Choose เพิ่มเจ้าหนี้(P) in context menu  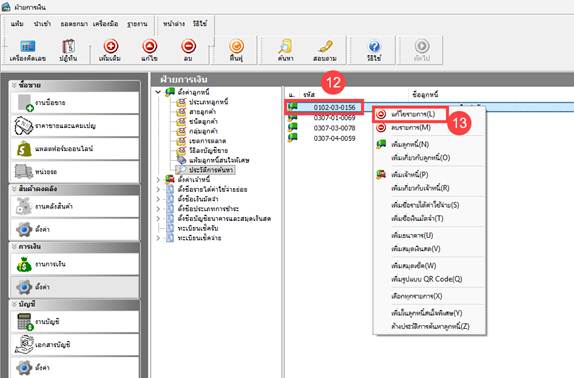[x=429, y=175]
